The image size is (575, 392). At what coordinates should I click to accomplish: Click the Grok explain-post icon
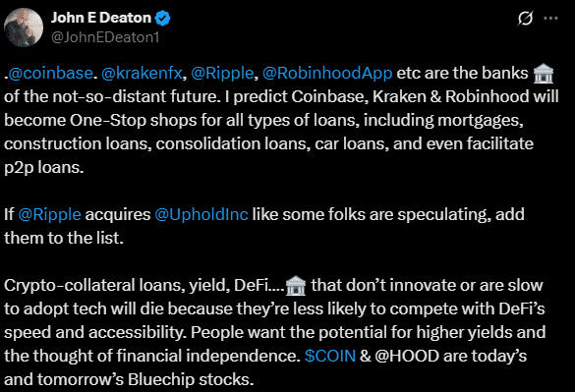coord(525,18)
